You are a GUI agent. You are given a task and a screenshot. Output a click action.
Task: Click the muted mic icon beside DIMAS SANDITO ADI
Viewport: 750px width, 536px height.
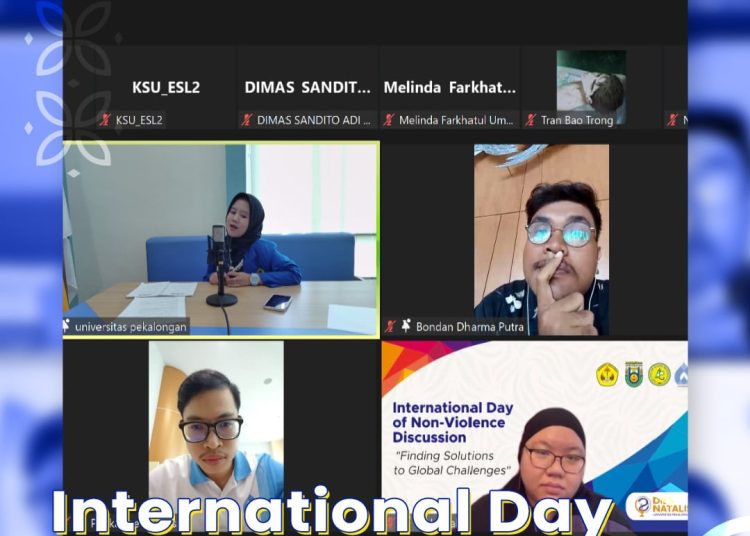(246, 120)
